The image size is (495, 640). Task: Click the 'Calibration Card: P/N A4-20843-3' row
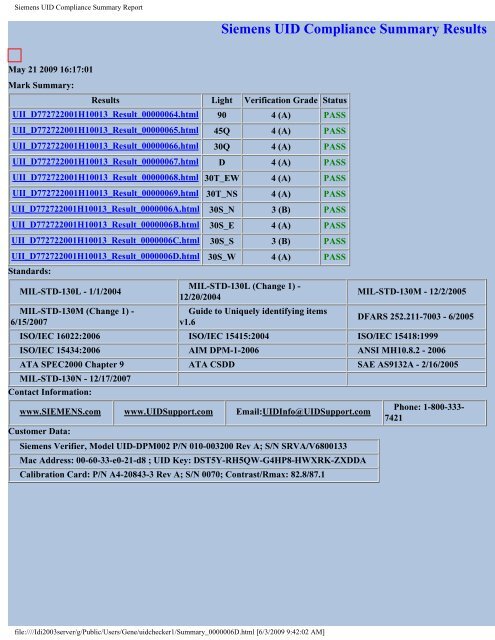[x=194, y=475]
